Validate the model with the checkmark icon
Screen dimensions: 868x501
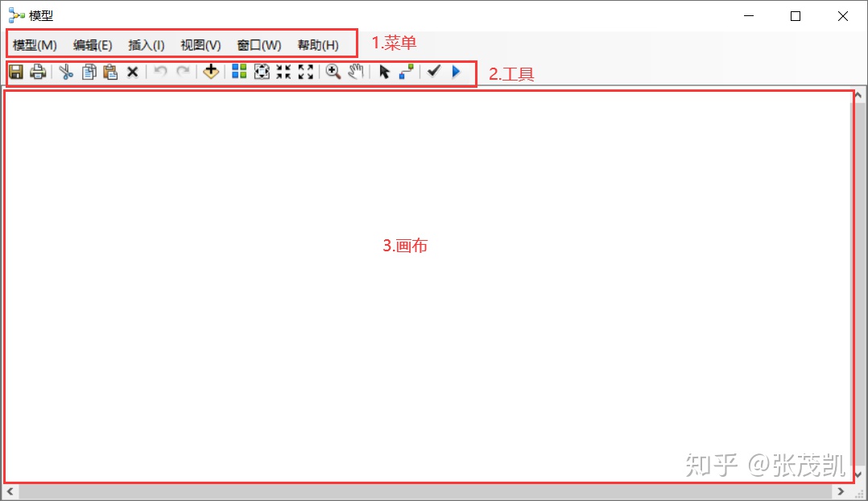point(434,71)
